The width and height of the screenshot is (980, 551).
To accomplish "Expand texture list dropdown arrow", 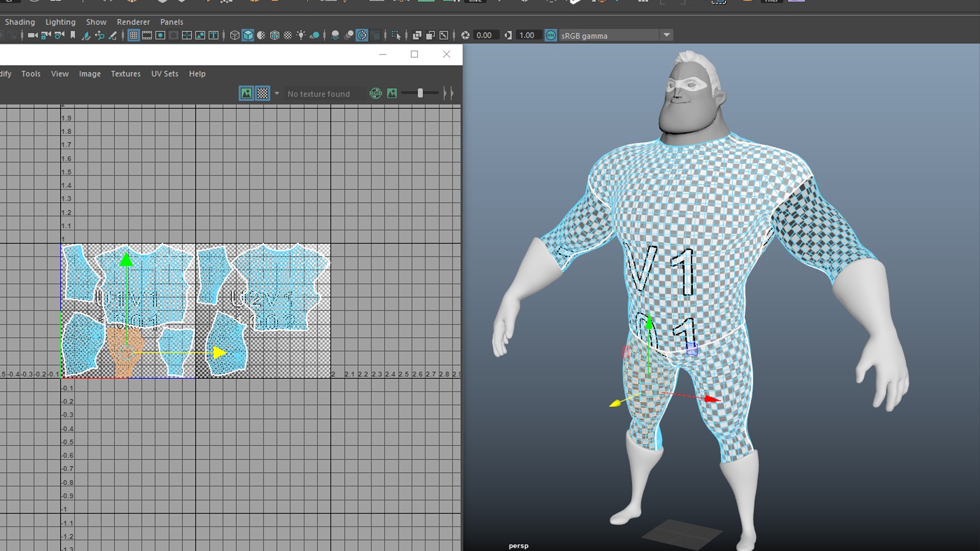I will click(277, 93).
